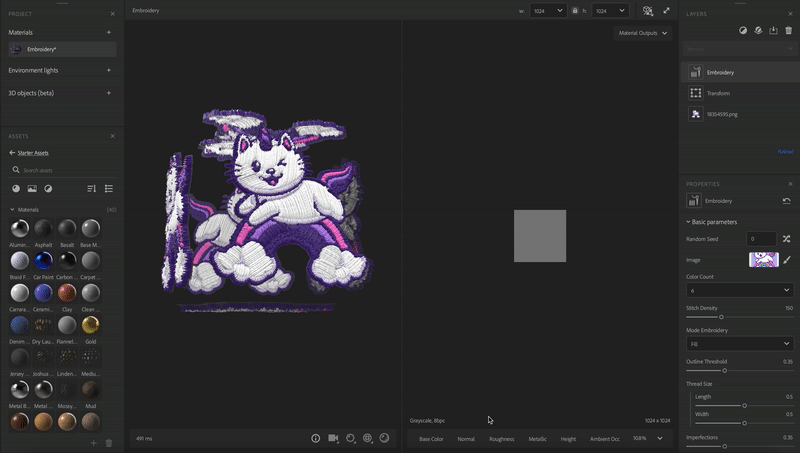Filter assets by filter-type half-circle icon
800x453 pixels.
click(x=48, y=189)
